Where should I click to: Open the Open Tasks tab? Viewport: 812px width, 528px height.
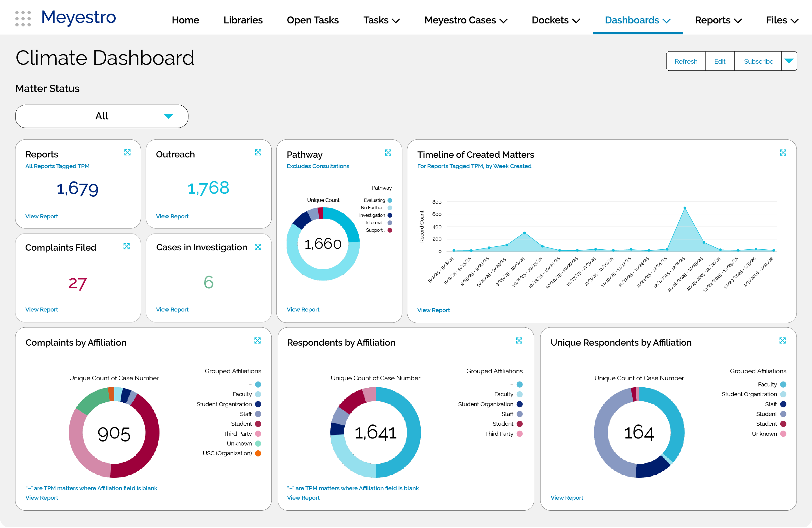click(312, 20)
